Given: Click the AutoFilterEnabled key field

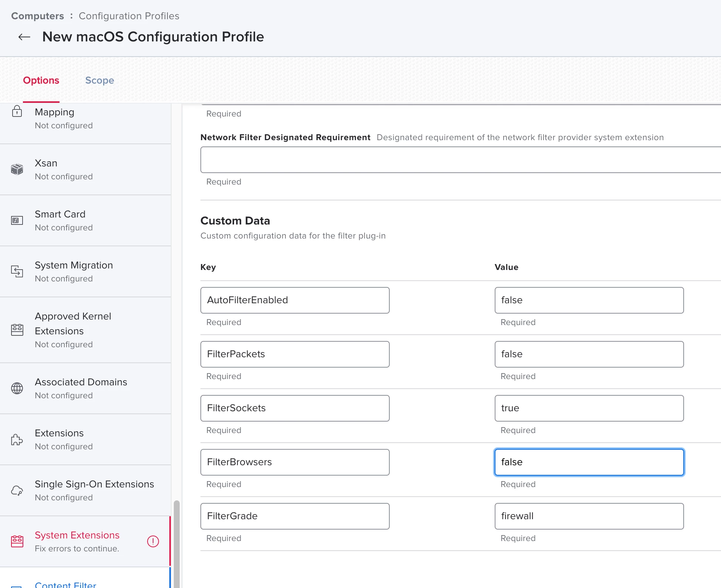Looking at the screenshot, I should point(295,300).
